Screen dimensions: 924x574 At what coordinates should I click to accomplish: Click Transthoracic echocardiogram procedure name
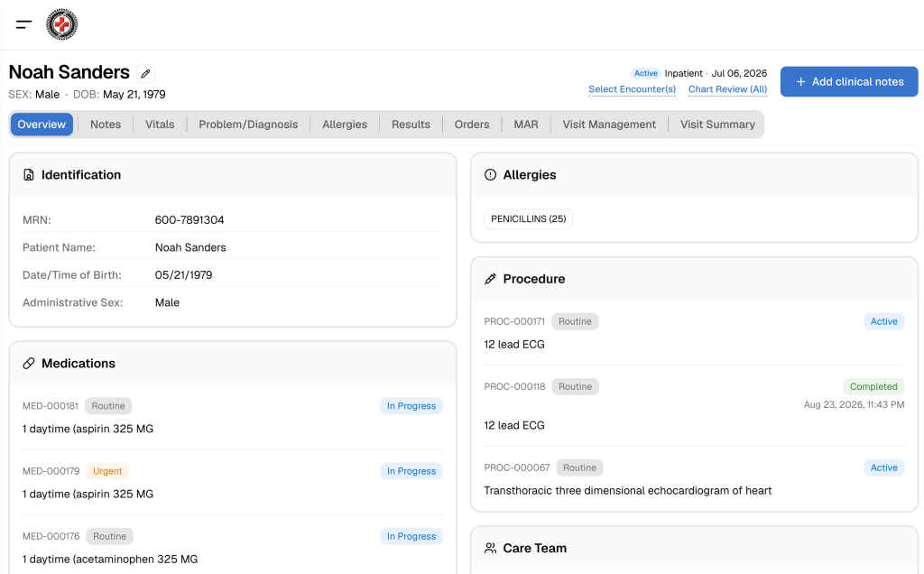click(x=628, y=491)
